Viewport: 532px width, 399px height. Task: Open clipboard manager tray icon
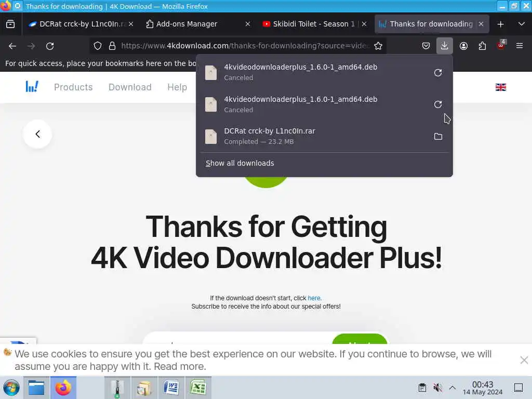[x=422, y=388]
